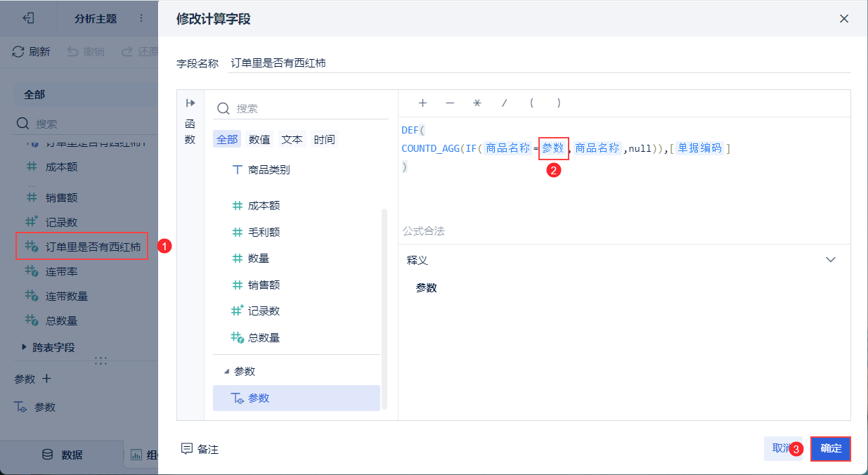The height and width of the screenshot is (475, 868).
Task: Insert the divide operator symbol
Action: point(504,103)
